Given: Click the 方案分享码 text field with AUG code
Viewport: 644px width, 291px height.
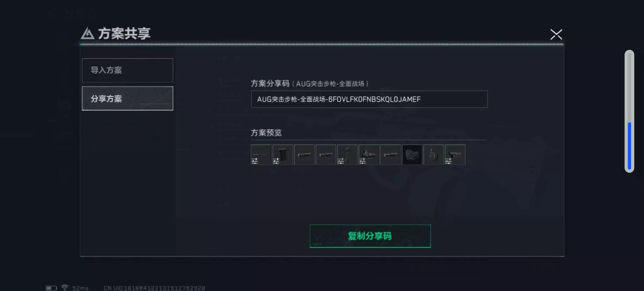Looking at the screenshot, I should click(369, 99).
